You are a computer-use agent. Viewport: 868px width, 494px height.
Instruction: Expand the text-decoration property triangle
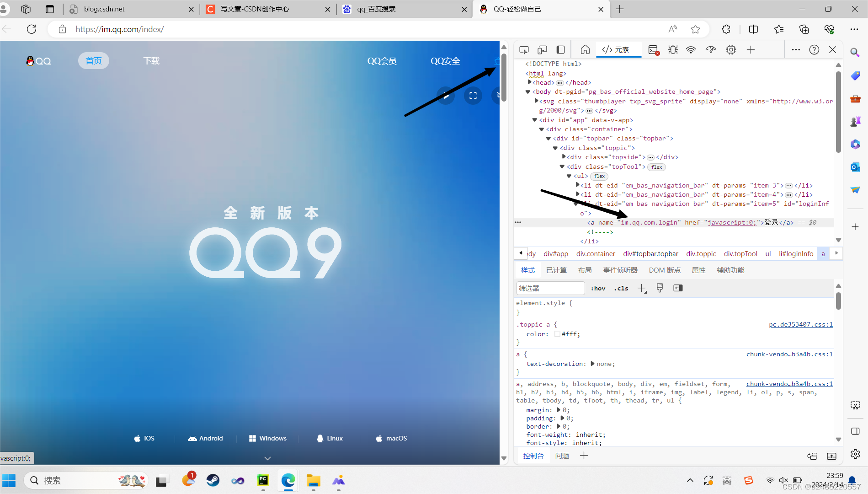592,364
